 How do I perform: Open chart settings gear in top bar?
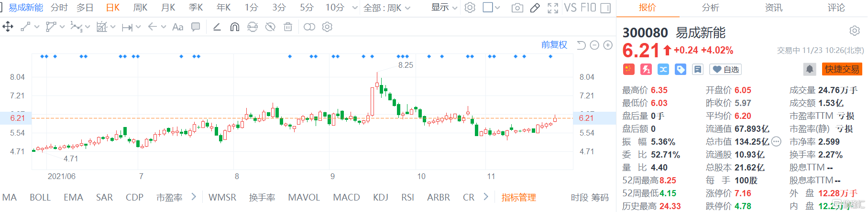[470, 8]
